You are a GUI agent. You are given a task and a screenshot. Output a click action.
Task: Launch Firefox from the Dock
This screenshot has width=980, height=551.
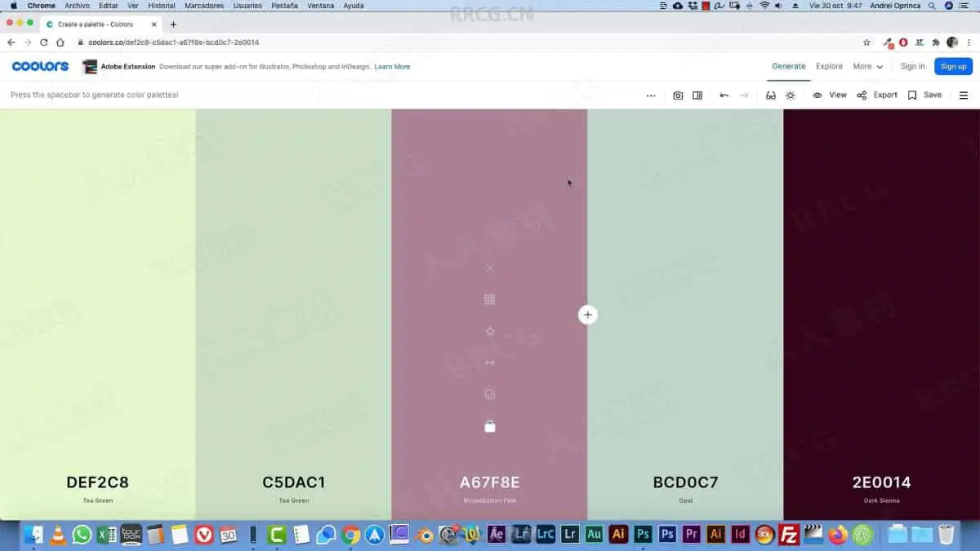(x=838, y=535)
